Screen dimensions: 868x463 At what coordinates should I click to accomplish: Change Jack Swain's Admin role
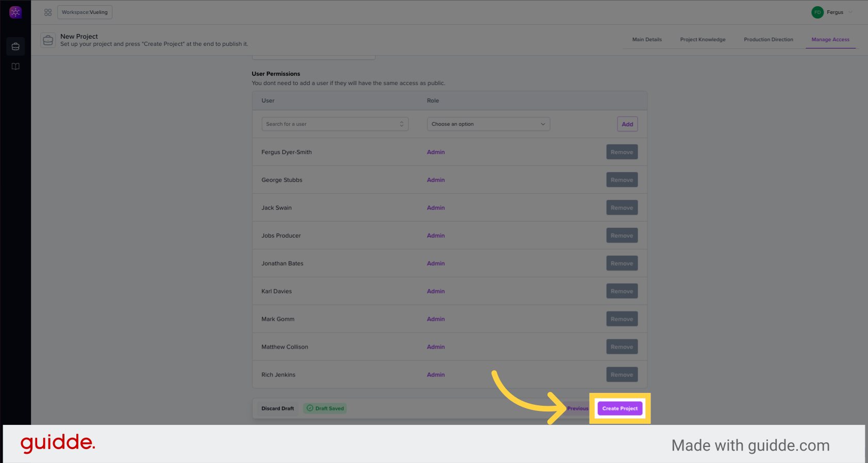click(436, 208)
